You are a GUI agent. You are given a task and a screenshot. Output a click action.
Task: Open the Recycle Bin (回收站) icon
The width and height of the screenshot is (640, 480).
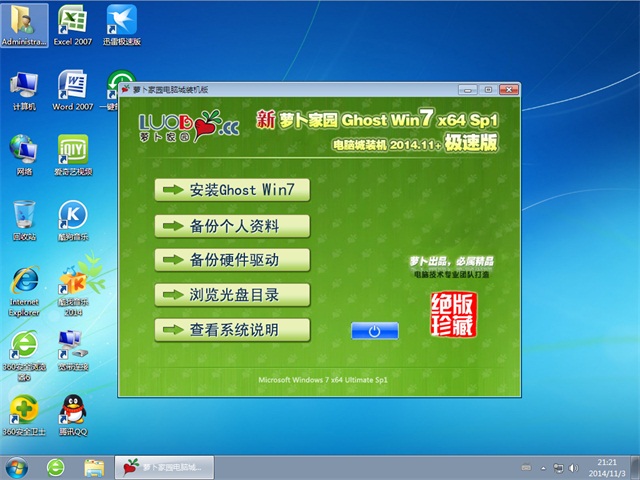(24, 215)
